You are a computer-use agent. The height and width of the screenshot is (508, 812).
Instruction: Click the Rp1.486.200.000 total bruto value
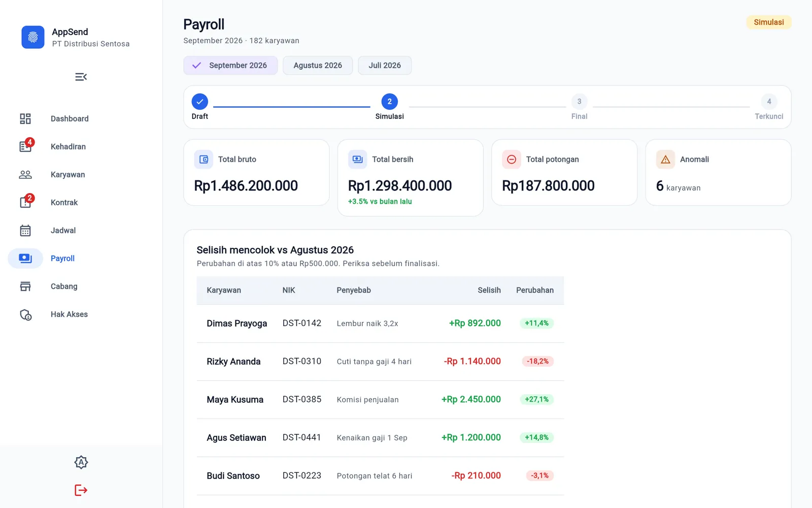tap(246, 186)
